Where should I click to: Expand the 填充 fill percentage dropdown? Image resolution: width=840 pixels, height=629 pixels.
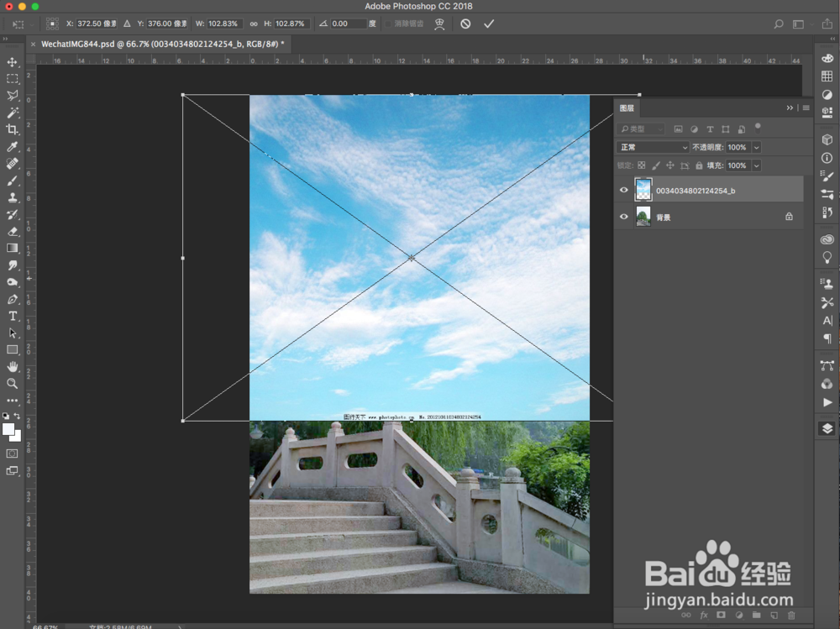click(x=755, y=165)
